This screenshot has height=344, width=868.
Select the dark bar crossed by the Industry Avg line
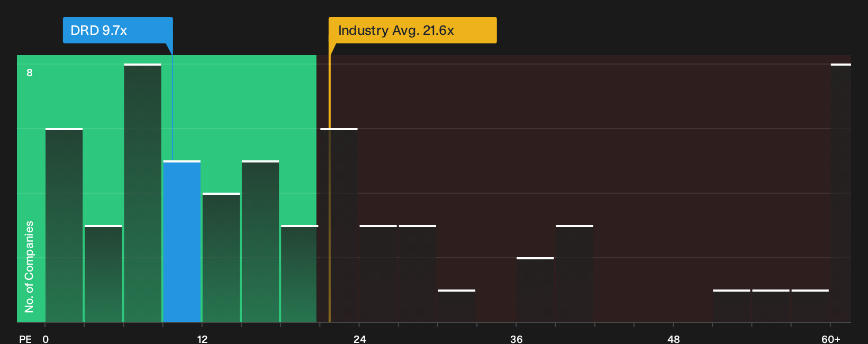339,225
